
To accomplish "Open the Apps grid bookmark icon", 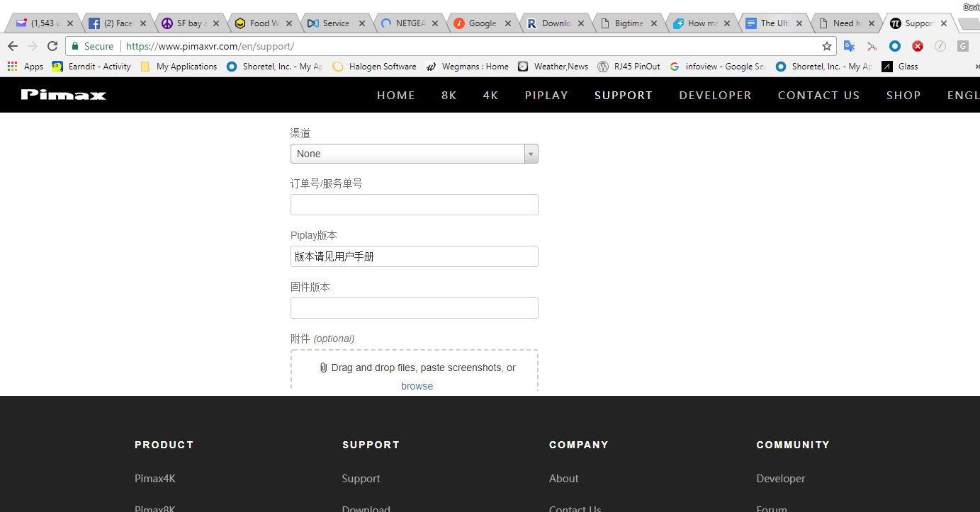I will (x=12, y=67).
